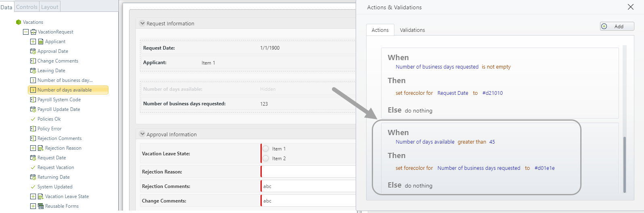Select the Item 2 radio button

click(x=266, y=158)
